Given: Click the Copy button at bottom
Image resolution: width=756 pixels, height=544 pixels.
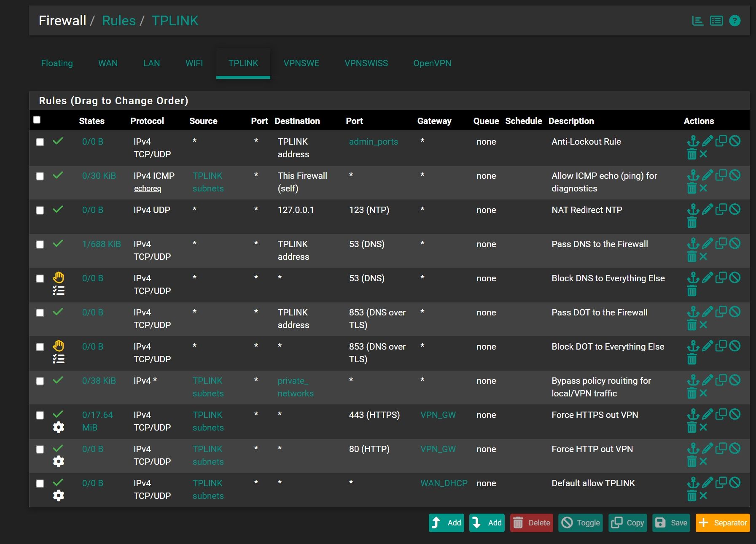Looking at the screenshot, I should (x=628, y=523).
